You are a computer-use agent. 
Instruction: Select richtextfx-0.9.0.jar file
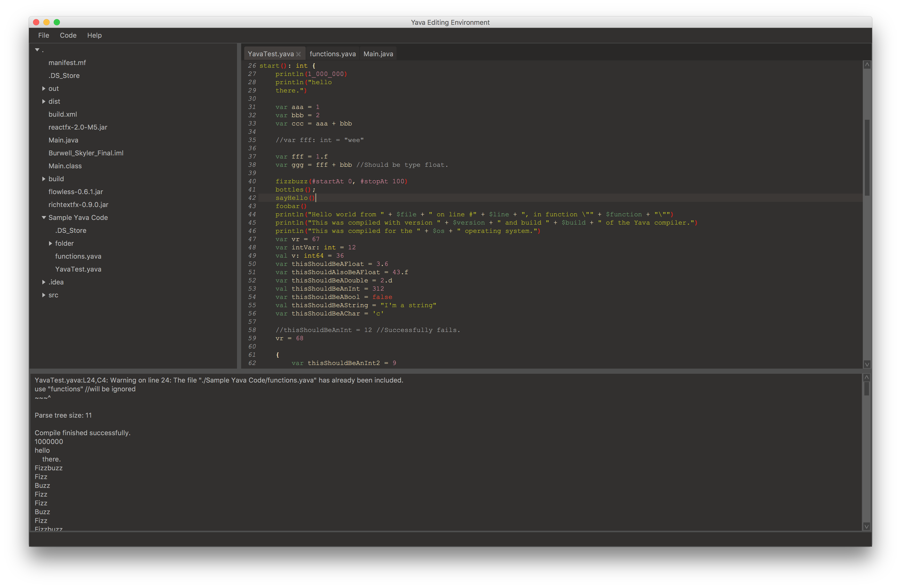tap(78, 204)
